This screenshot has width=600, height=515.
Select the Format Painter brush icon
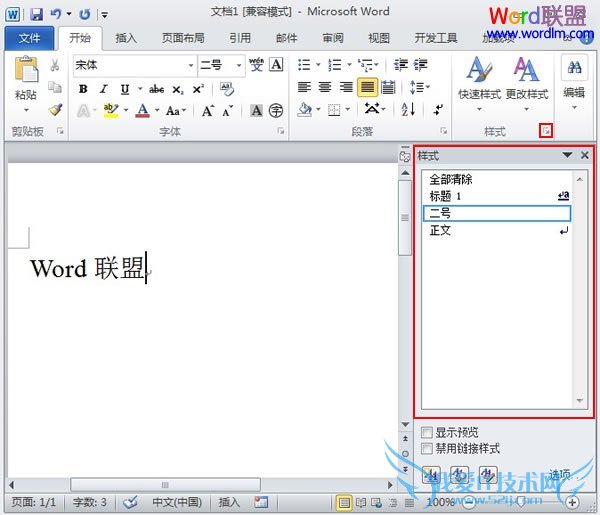(55, 110)
